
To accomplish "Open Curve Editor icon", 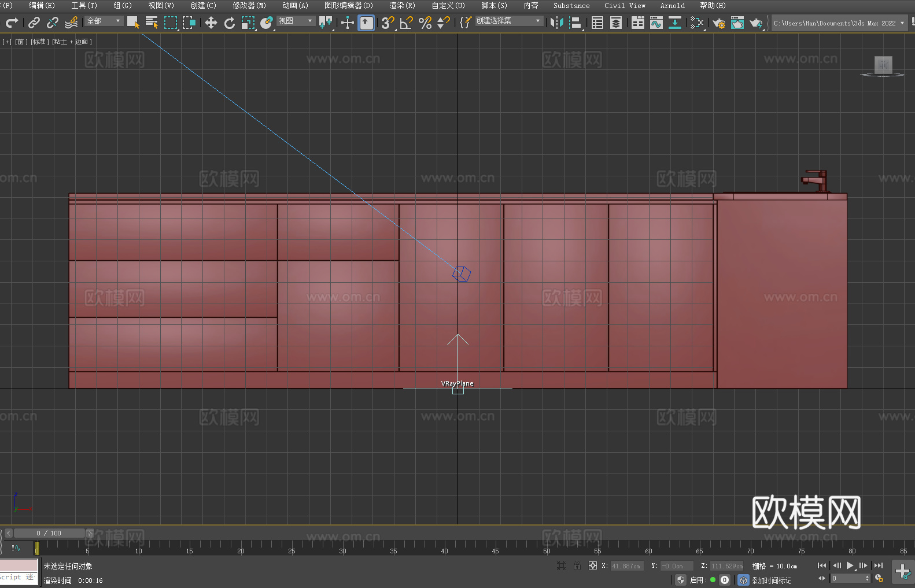I will coord(656,23).
